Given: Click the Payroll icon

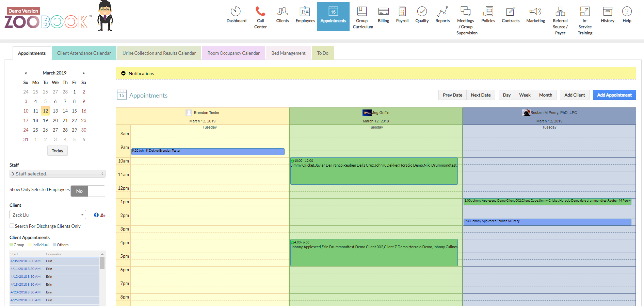Looking at the screenshot, I should coord(402,12).
